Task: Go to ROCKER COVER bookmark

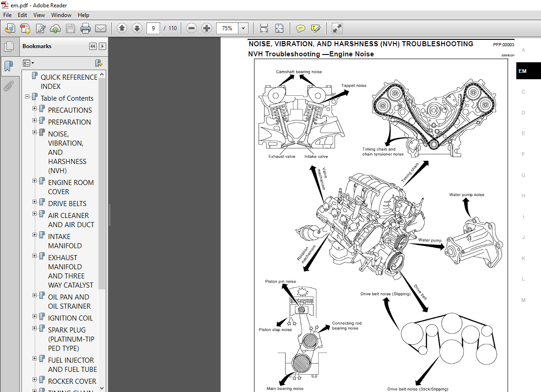Action: [x=72, y=381]
